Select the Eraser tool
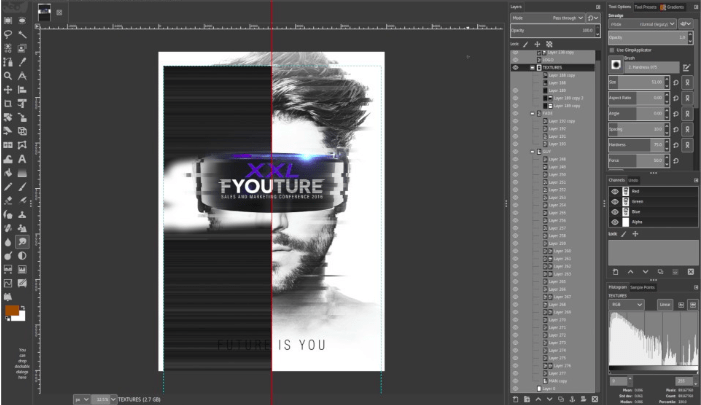701x405 pixels. 8,200
